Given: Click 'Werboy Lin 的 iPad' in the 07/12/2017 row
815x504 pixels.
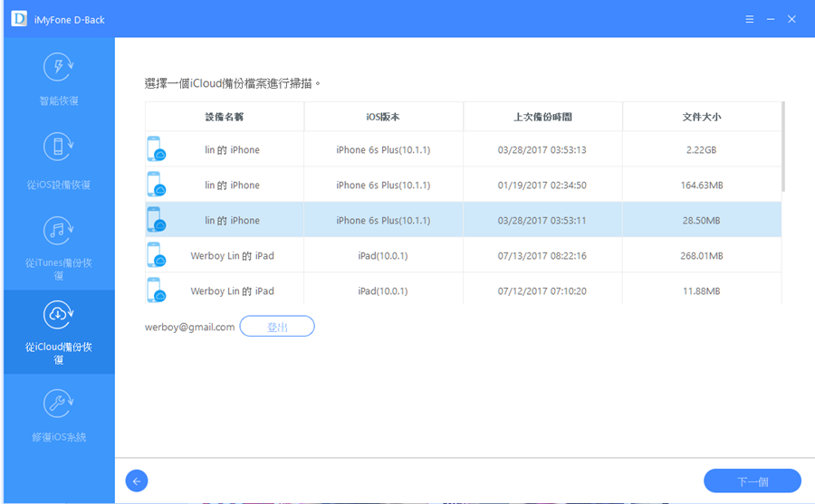Looking at the screenshot, I should (233, 291).
